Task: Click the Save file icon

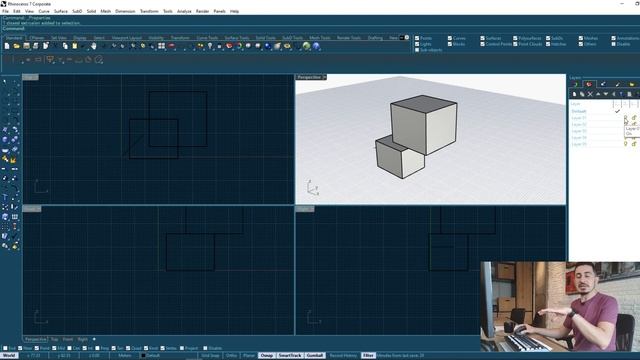Action: pos(27,47)
